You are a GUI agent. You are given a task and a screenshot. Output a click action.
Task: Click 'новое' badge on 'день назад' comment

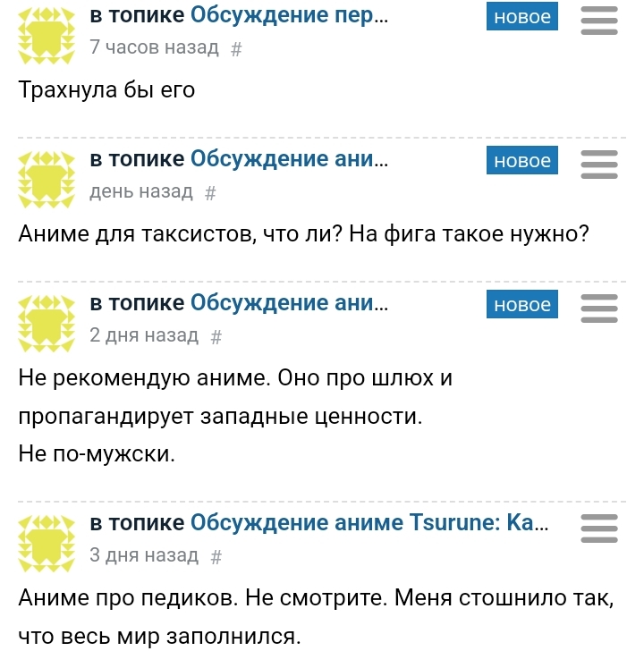point(522,161)
